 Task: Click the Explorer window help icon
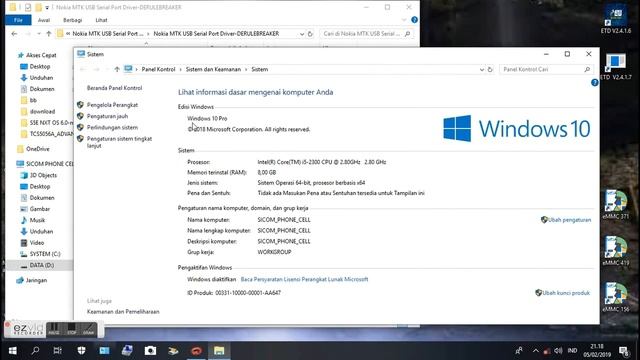414,20
